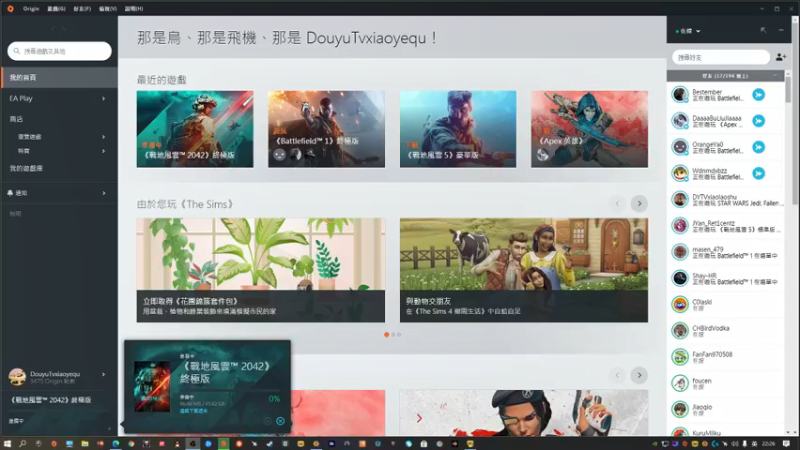Join OrangeYa0's game using the arrow icon
The width and height of the screenshot is (800, 450).
[x=759, y=147]
